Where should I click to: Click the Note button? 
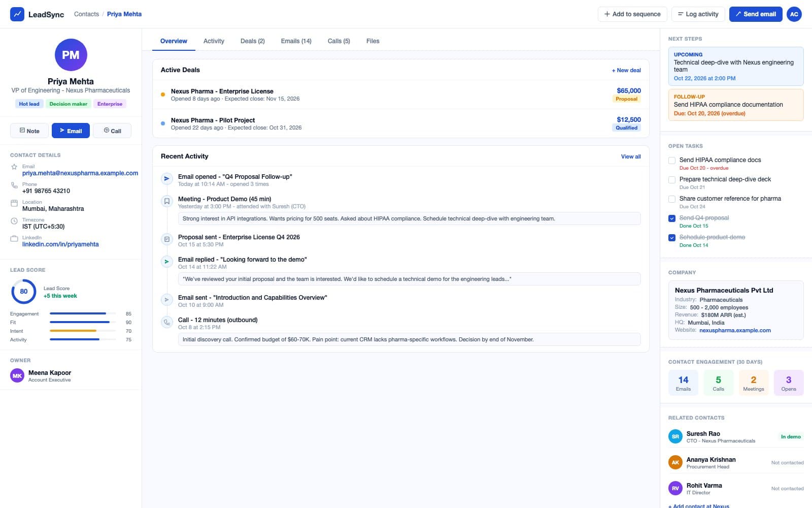(x=29, y=131)
